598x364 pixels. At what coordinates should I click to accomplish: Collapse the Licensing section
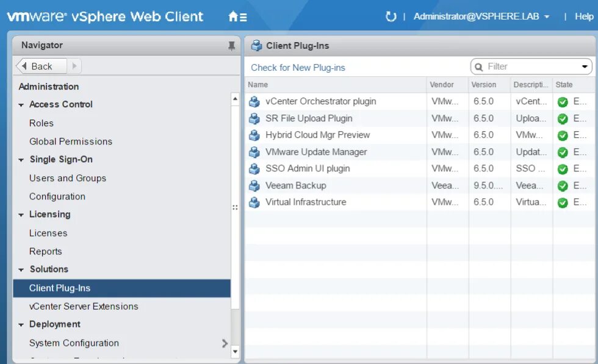point(21,215)
